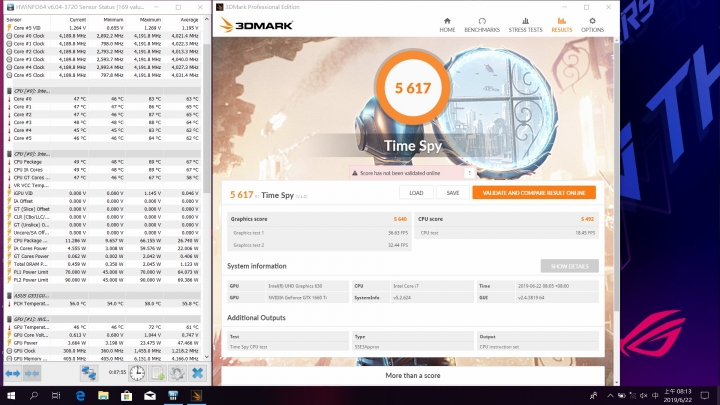720x405 pixels.
Task: Click the Average column header
Action: coord(182,20)
